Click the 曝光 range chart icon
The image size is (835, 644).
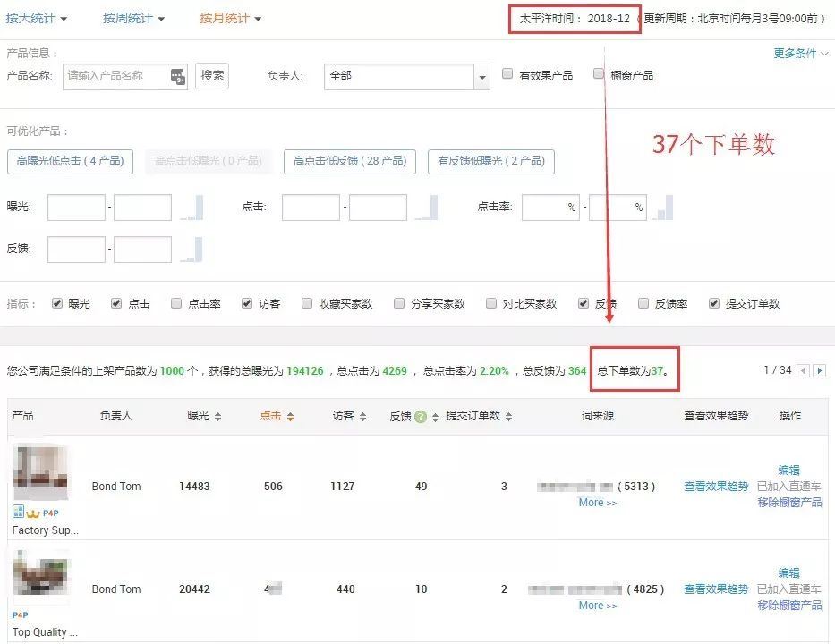tap(192, 208)
